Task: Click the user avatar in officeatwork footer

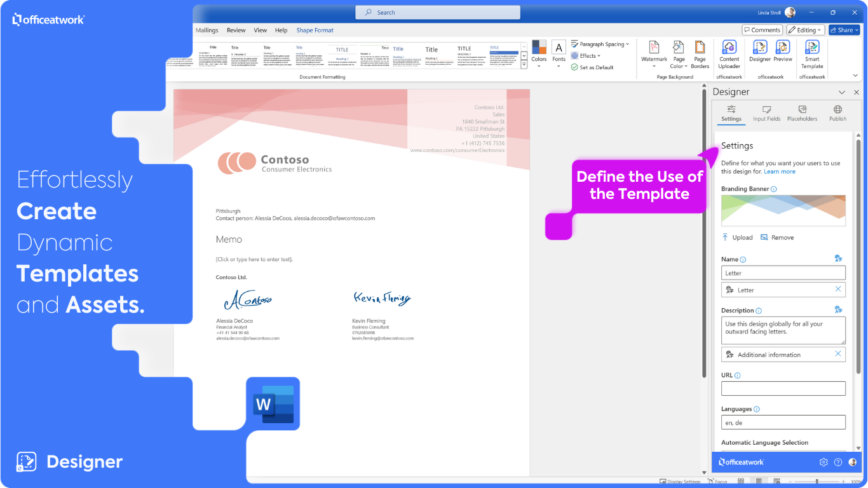Action: [x=853, y=462]
